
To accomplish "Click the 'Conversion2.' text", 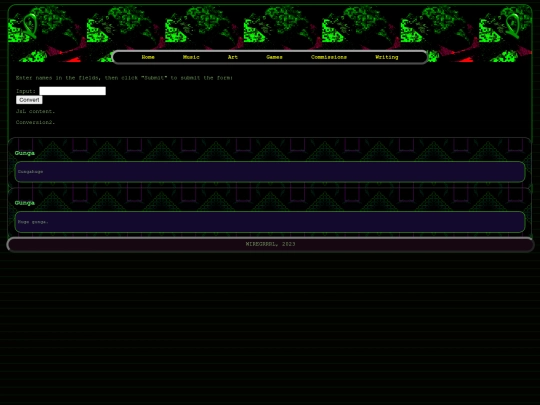I will [x=35, y=122].
